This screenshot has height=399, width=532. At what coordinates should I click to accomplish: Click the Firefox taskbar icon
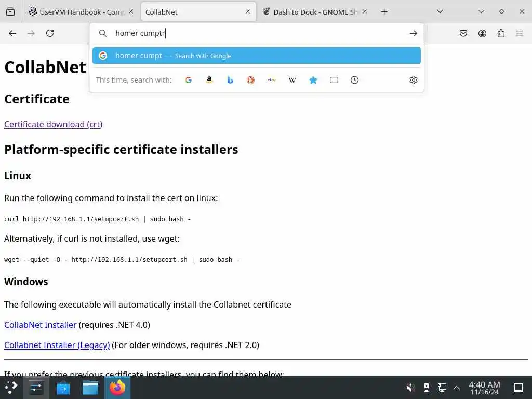117,388
